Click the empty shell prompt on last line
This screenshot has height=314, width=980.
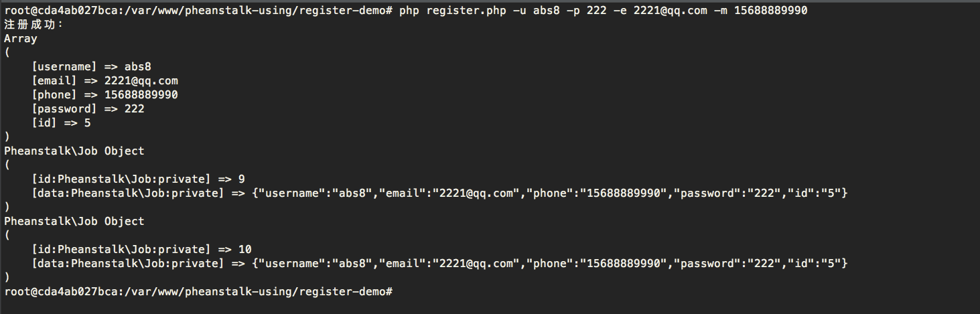click(198, 292)
